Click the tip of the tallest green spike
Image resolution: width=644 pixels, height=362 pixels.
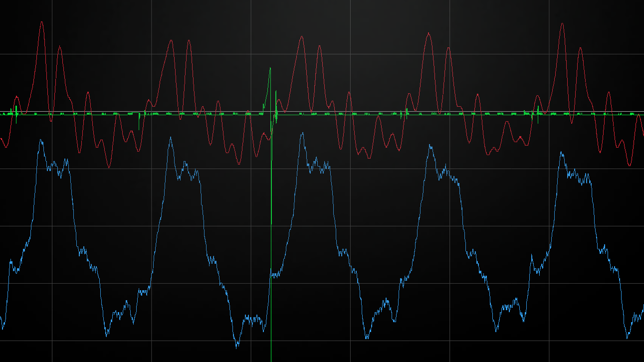pos(270,68)
